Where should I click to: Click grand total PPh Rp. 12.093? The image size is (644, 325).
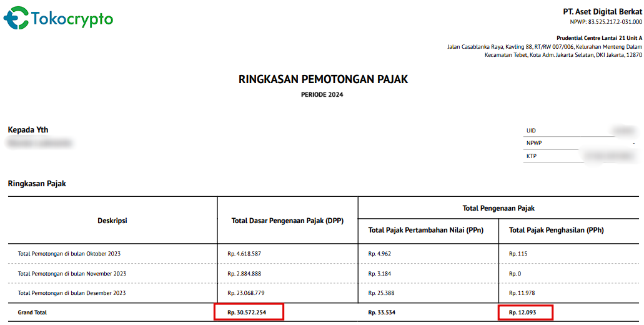click(x=523, y=312)
